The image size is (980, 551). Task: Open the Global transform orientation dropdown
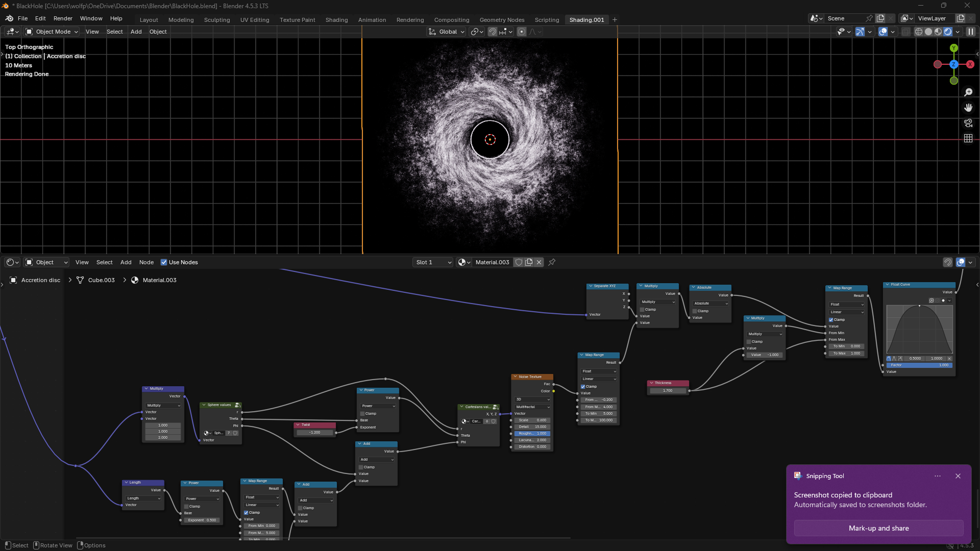click(447, 32)
